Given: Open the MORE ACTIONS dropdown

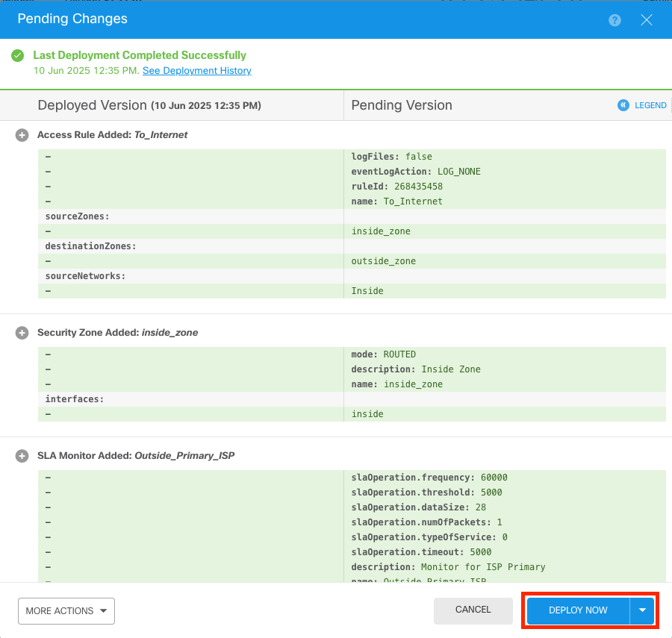Looking at the screenshot, I should click(66, 611).
